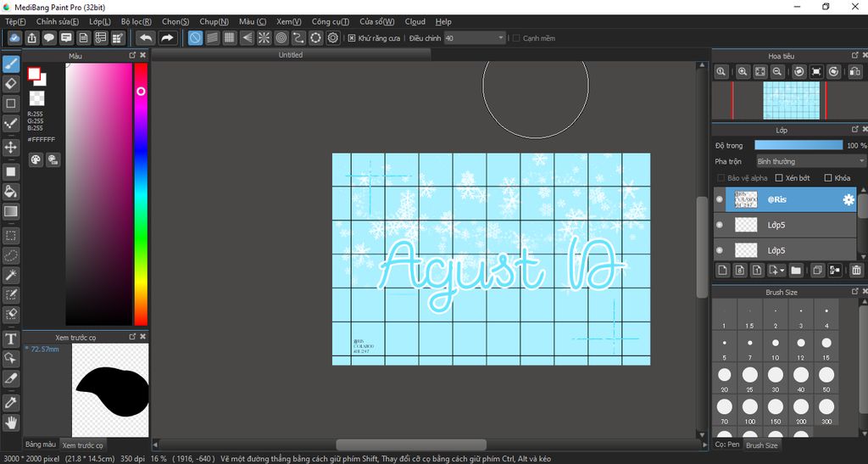Select the Brush tool

pyautogui.click(x=10, y=64)
